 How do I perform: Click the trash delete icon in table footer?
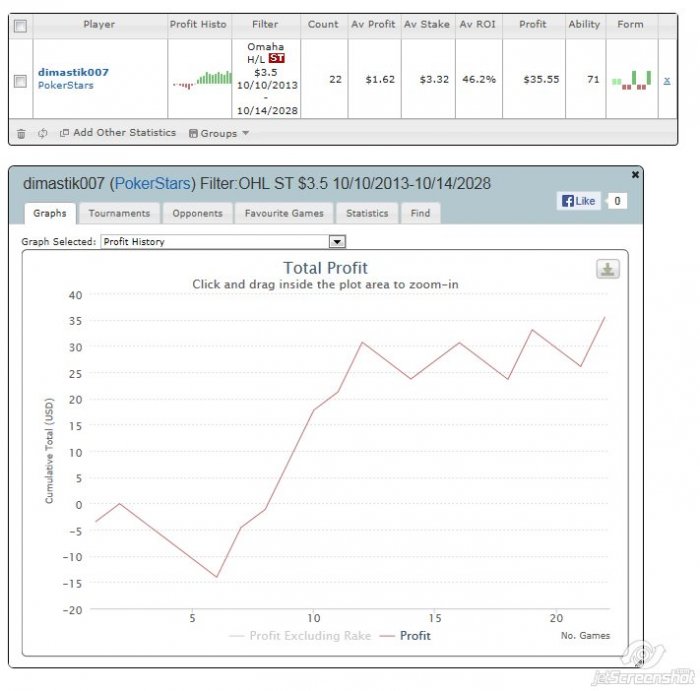click(21, 133)
